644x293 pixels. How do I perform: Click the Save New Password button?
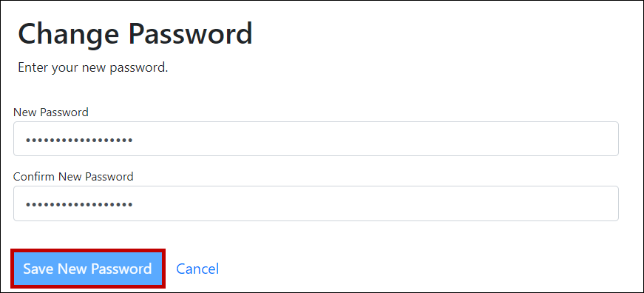click(87, 269)
